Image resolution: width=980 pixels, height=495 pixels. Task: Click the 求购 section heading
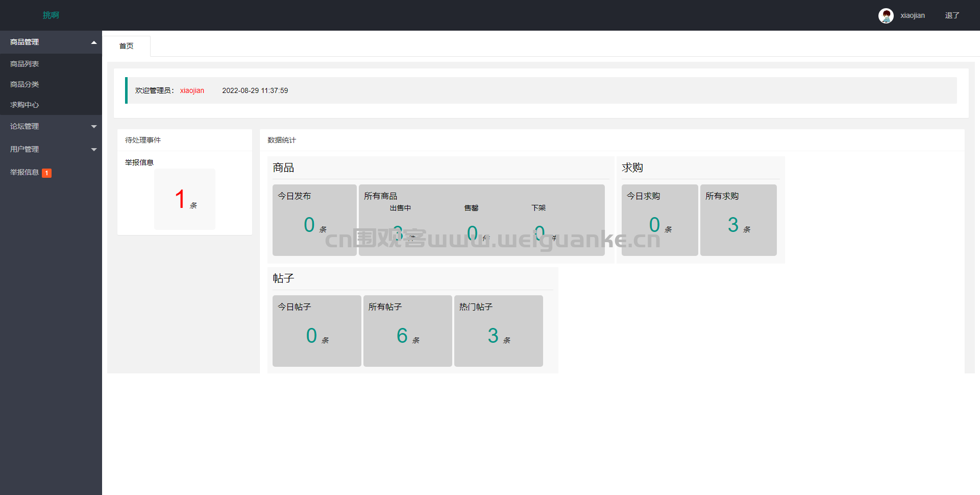(632, 168)
